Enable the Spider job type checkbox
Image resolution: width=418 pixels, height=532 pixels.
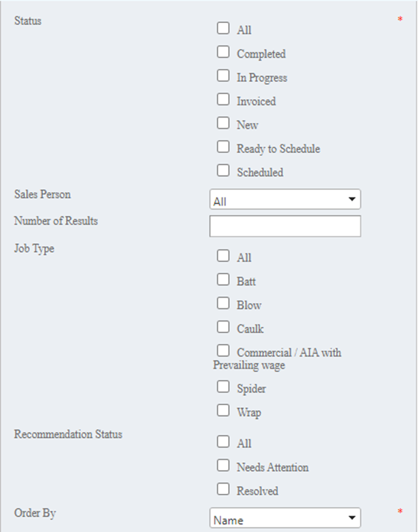(x=223, y=386)
